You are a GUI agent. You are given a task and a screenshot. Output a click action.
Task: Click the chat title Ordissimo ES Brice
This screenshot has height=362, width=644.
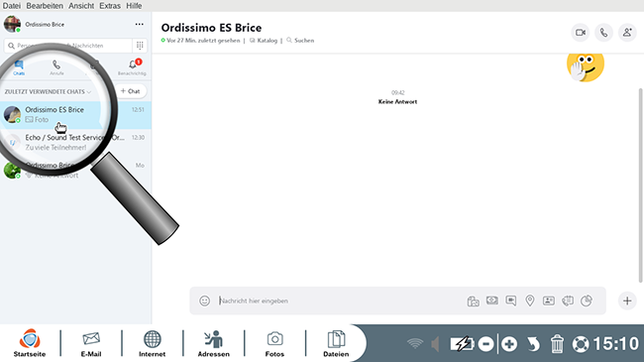(x=211, y=28)
